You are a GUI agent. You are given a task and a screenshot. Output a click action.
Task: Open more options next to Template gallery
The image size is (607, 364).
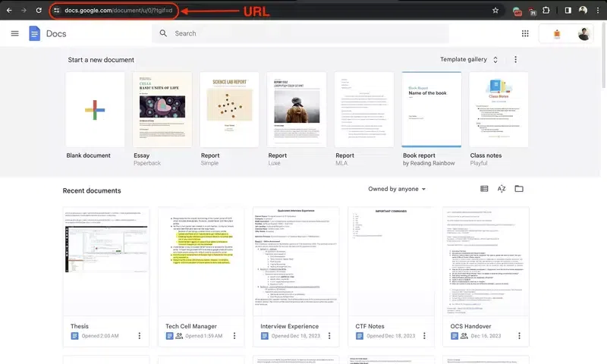[x=515, y=60]
